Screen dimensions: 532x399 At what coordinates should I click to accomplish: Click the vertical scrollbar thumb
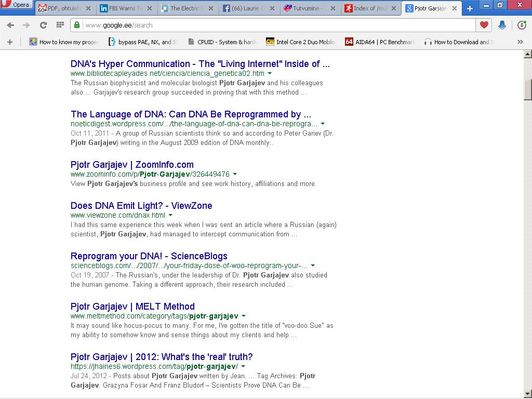point(528,89)
